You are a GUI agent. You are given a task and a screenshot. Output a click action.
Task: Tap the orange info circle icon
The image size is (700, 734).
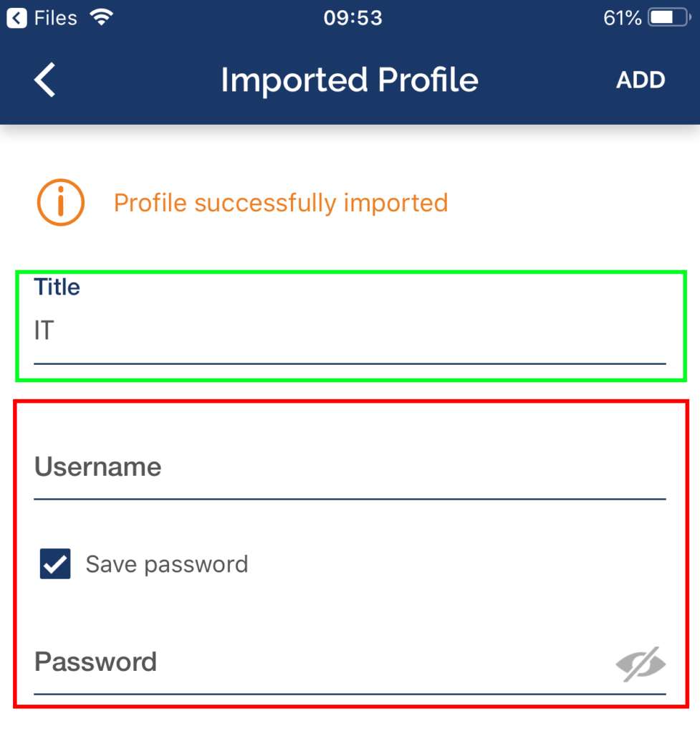coord(61,202)
